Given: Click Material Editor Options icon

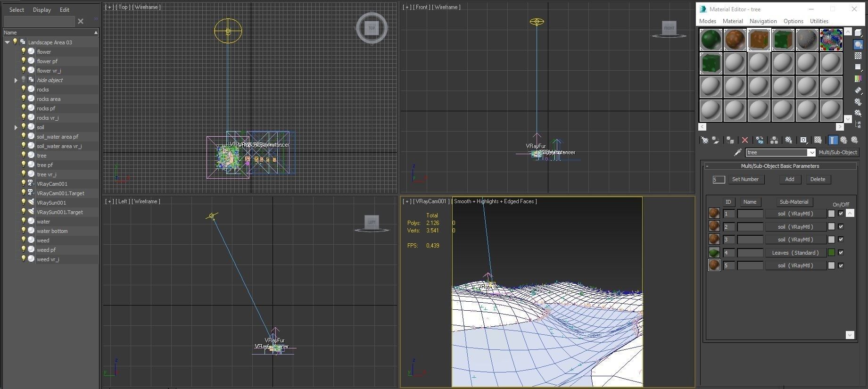Looking at the screenshot, I should coord(858,102).
